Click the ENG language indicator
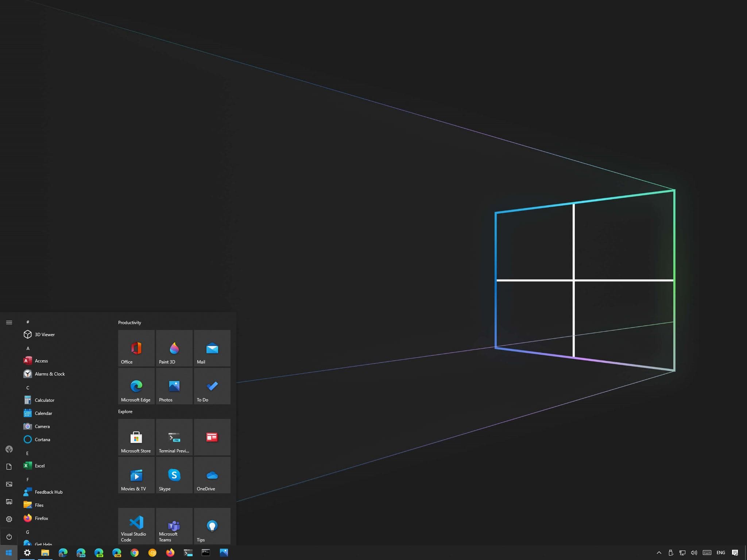 coord(721,553)
